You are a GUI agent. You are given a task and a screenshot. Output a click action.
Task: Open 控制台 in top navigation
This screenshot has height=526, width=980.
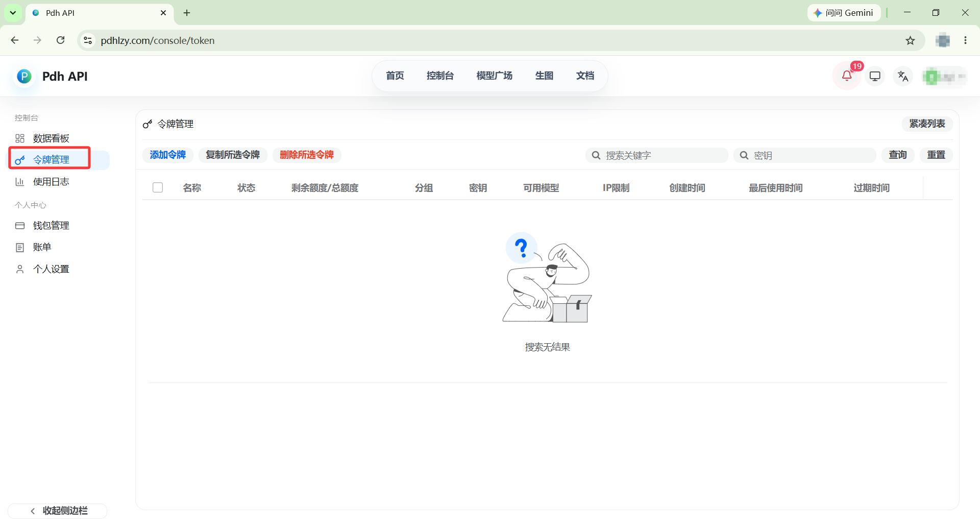[440, 76]
